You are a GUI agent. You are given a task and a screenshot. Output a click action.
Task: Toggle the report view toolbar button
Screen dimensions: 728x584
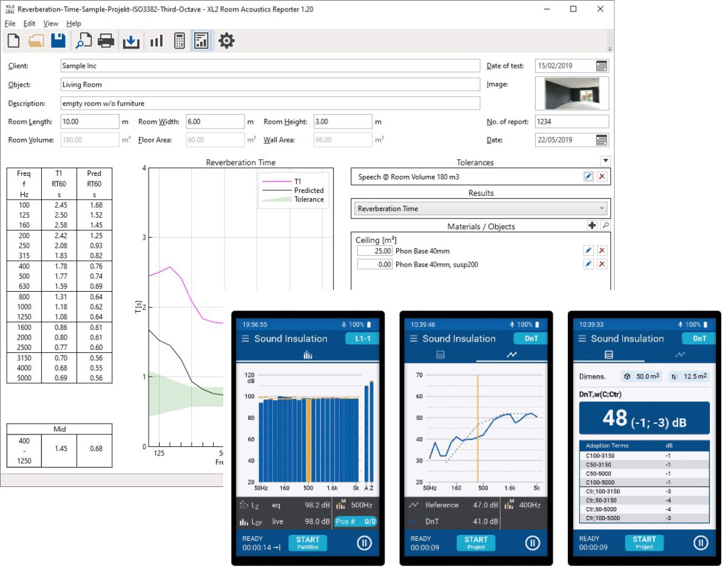[201, 41]
